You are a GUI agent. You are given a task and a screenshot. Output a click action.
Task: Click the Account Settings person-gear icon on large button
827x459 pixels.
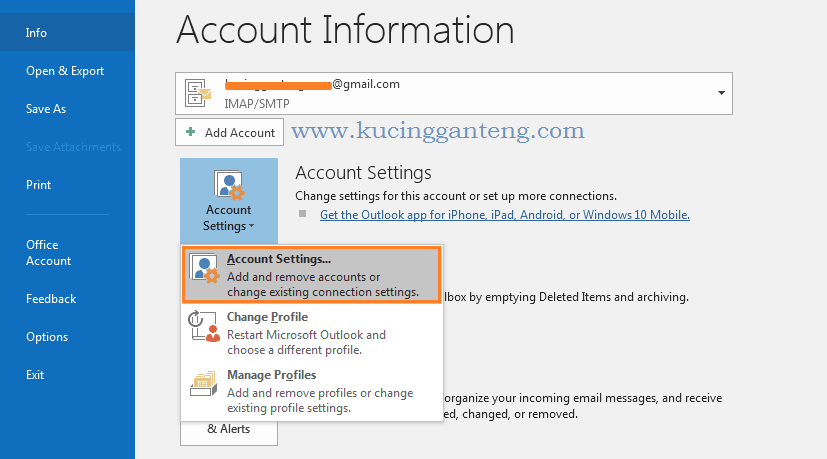point(229,185)
